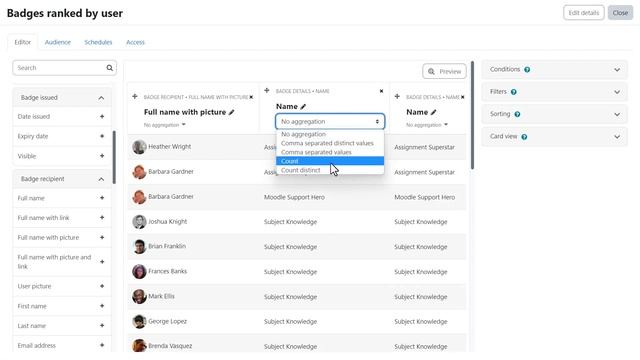Add the Last name column
The image size is (640, 360).
[102, 325]
